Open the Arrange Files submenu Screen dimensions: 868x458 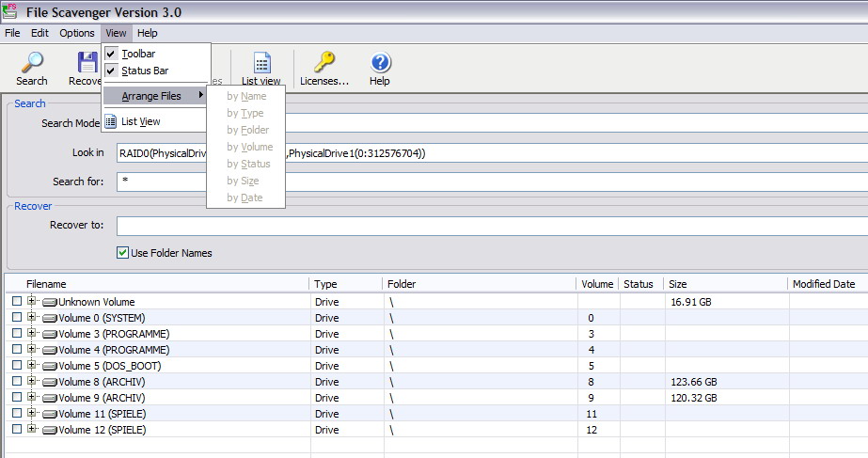(x=154, y=96)
